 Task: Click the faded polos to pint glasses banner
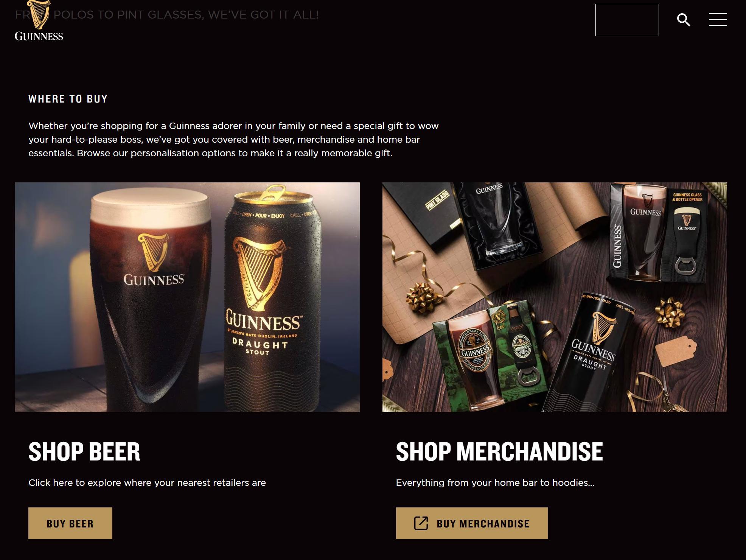point(166,15)
